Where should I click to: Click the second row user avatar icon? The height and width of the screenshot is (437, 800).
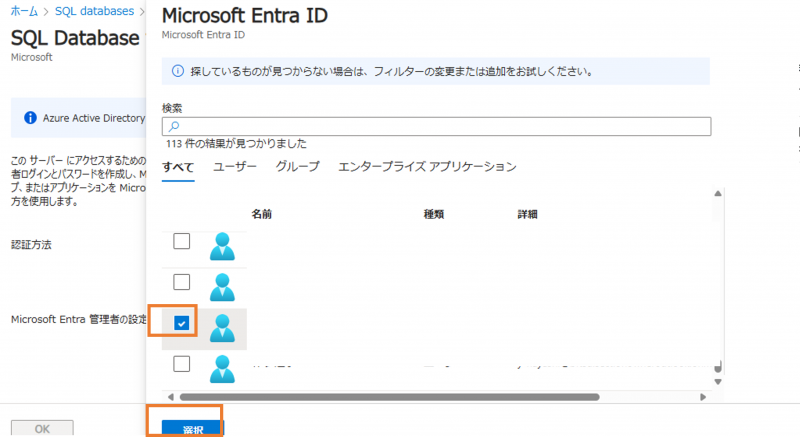[x=222, y=287]
